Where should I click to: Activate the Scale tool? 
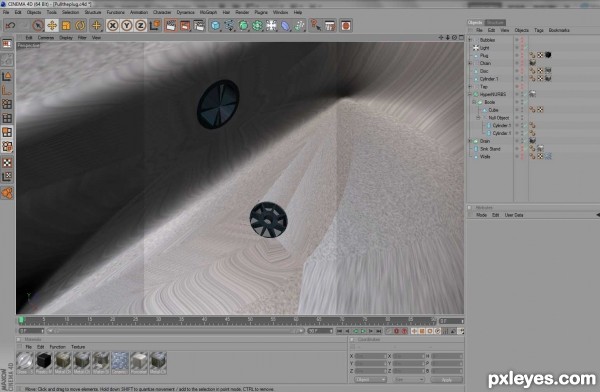[x=66, y=26]
